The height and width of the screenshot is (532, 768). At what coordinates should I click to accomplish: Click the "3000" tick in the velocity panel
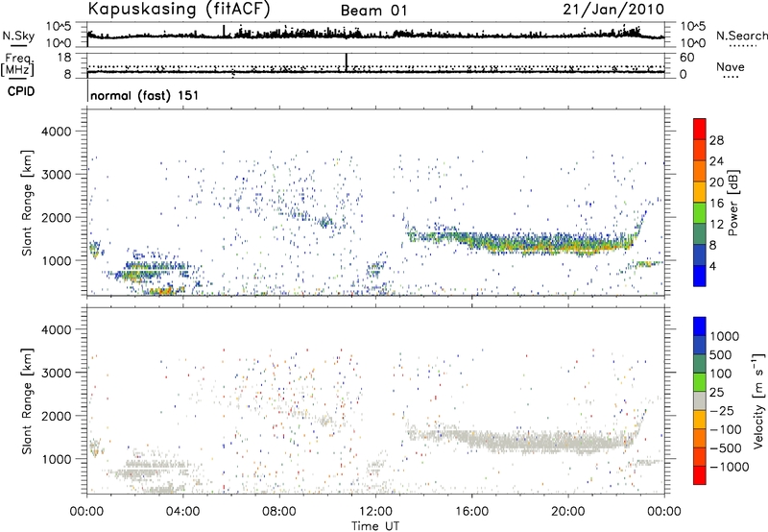[57, 373]
